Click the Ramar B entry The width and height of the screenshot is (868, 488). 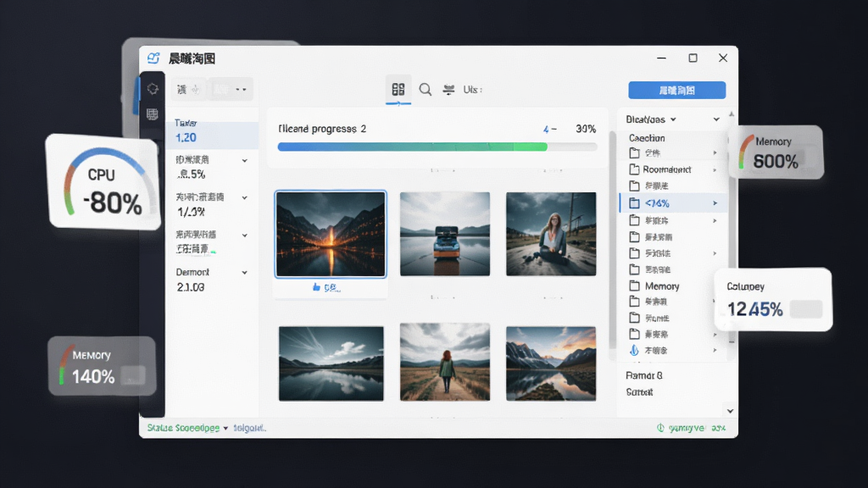pyautogui.click(x=644, y=375)
